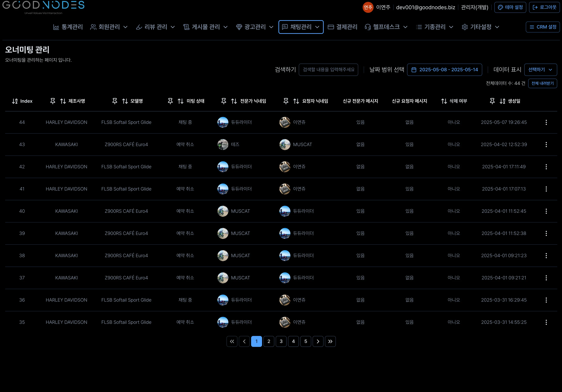Viewport: 562px width, 392px height.
Task: Click the sort arrows on 삭제 여부 column
Action: pyautogui.click(x=444, y=101)
